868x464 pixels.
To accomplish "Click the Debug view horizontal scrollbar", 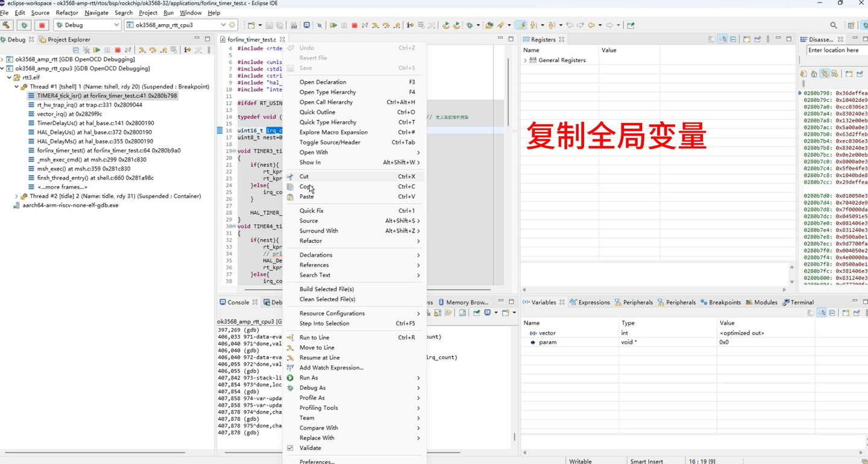I will [95, 452].
